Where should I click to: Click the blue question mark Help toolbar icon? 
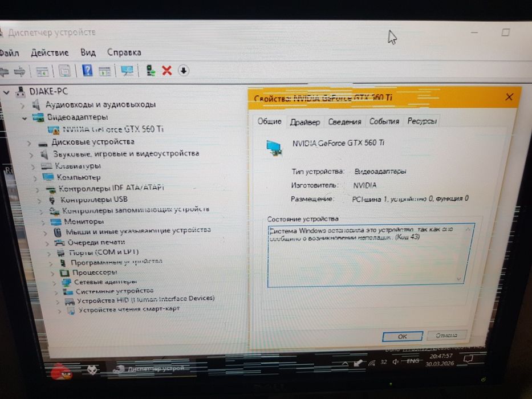pos(87,71)
